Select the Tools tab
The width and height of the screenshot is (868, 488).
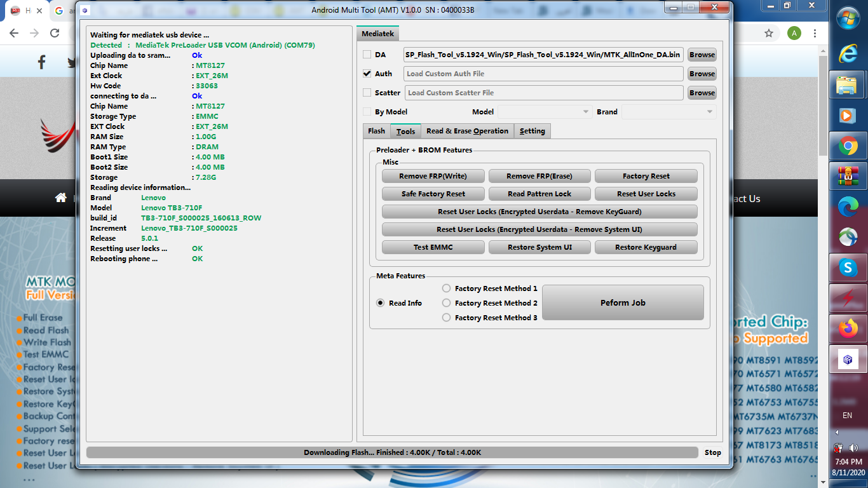(405, 131)
